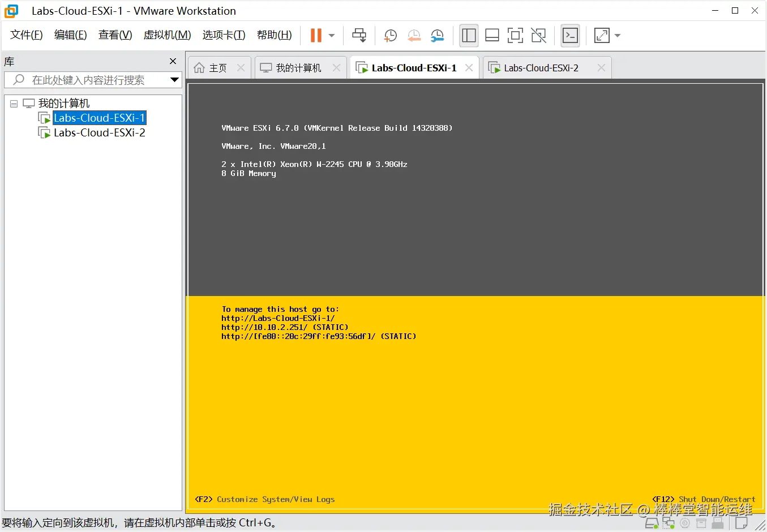Screen dimensions: 767x532
Task: Close the Labs-Cloud-ESXi-1 tab
Action: (x=469, y=68)
